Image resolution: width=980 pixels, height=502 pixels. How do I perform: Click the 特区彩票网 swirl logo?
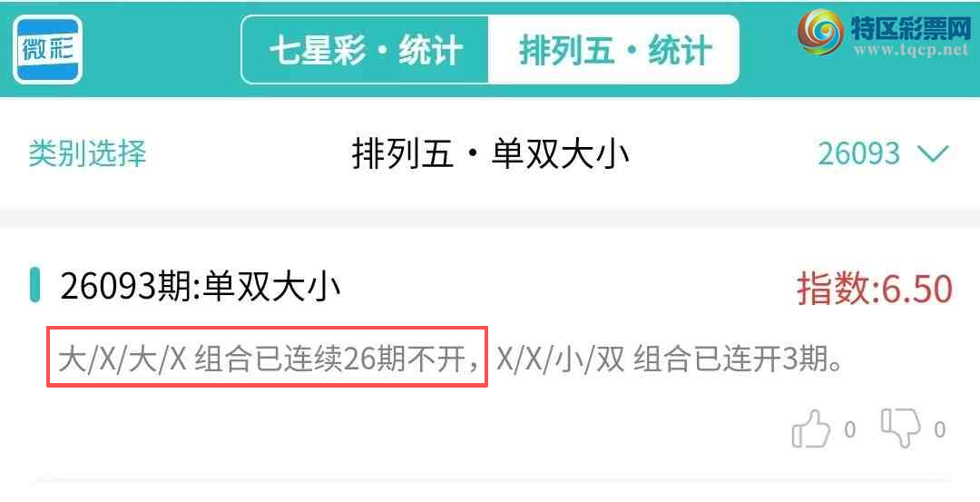tap(820, 33)
